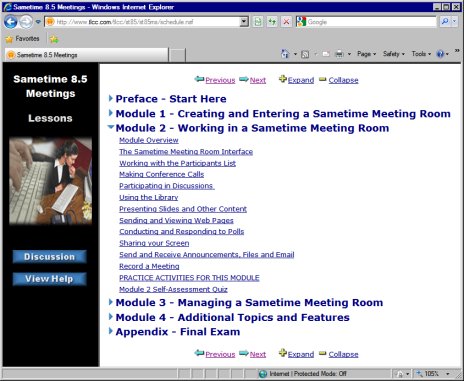Open Conducting and Responding to Polls

(181, 232)
